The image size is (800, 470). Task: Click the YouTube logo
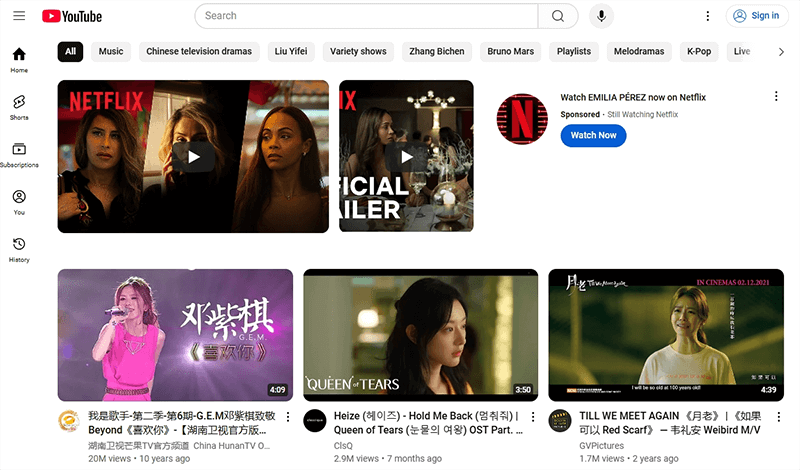click(x=72, y=16)
